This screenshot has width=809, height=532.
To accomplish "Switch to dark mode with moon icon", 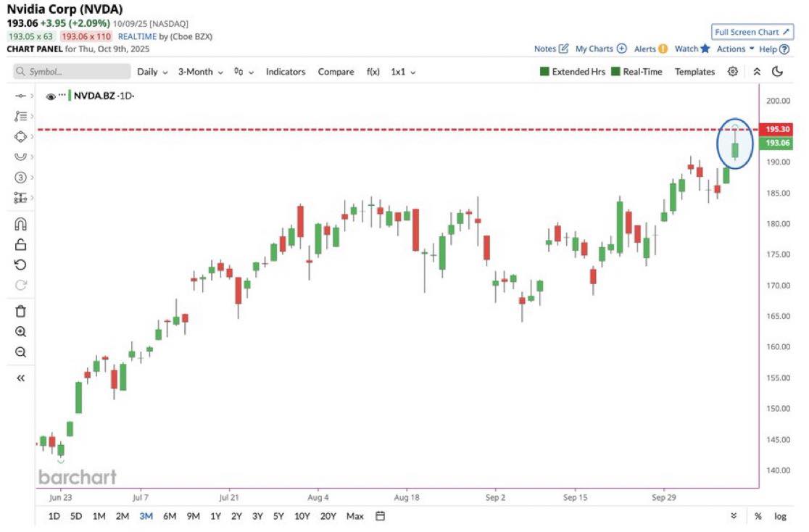I will click(x=778, y=72).
